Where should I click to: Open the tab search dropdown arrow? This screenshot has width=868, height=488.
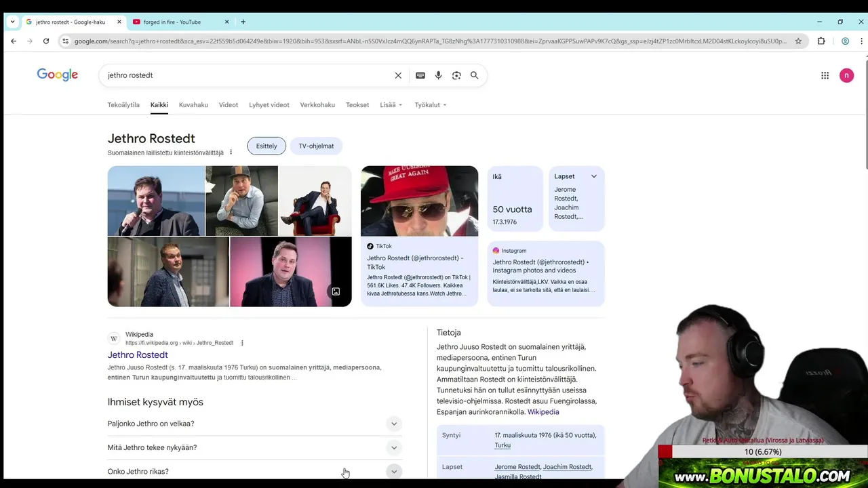click(12, 22)
